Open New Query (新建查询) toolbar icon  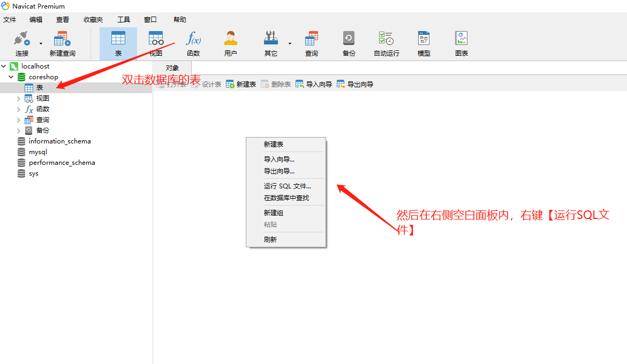tap(63, 40)
